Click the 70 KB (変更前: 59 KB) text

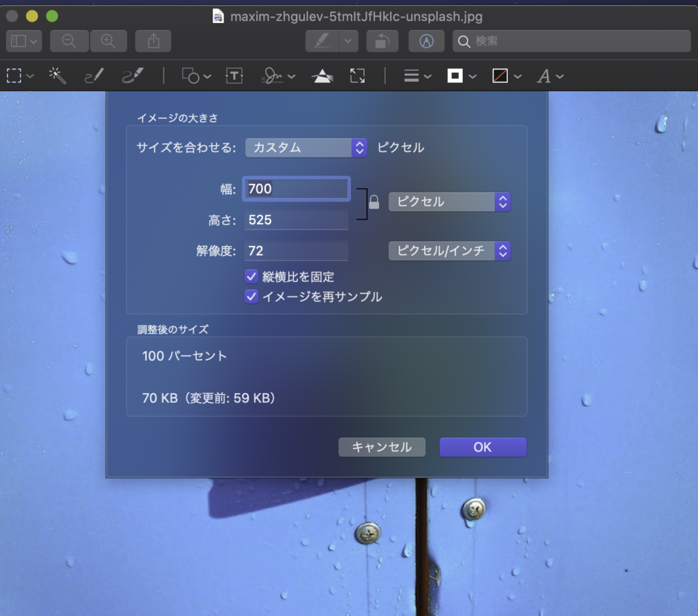[209, 397]
